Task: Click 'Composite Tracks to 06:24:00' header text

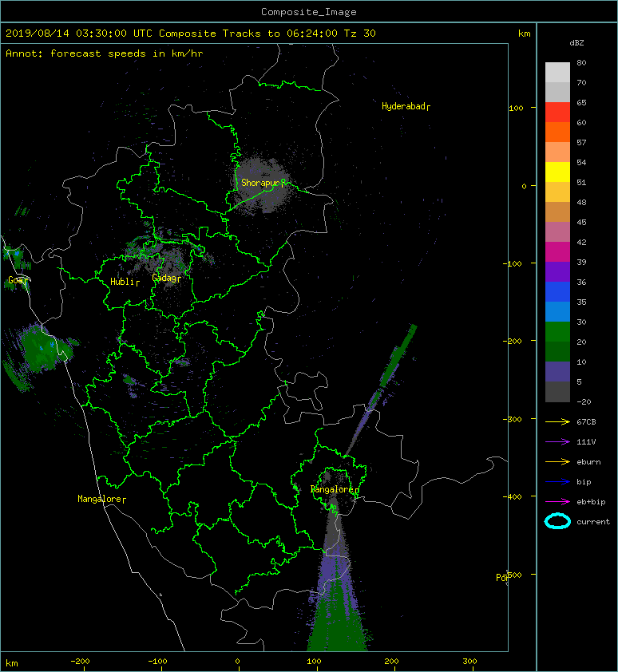Action: [x=248, y=34]
